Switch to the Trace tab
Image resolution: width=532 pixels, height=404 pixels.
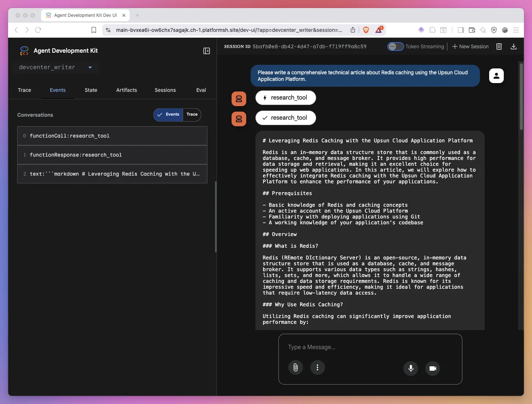click(x=25, y=90)
